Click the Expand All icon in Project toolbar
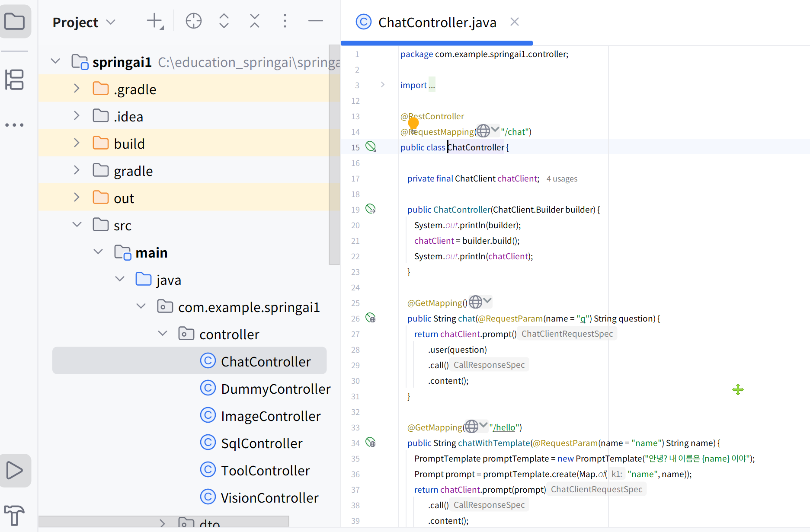Viewport: 810px width, 532px height. (224, 21)
